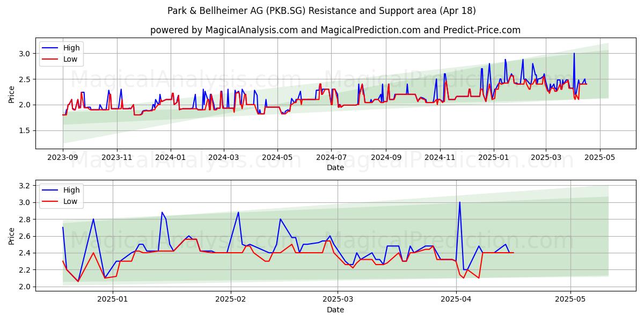
Task: Click x-axis tick '2024-11' in top chart
Action: (x=440, y=157)
